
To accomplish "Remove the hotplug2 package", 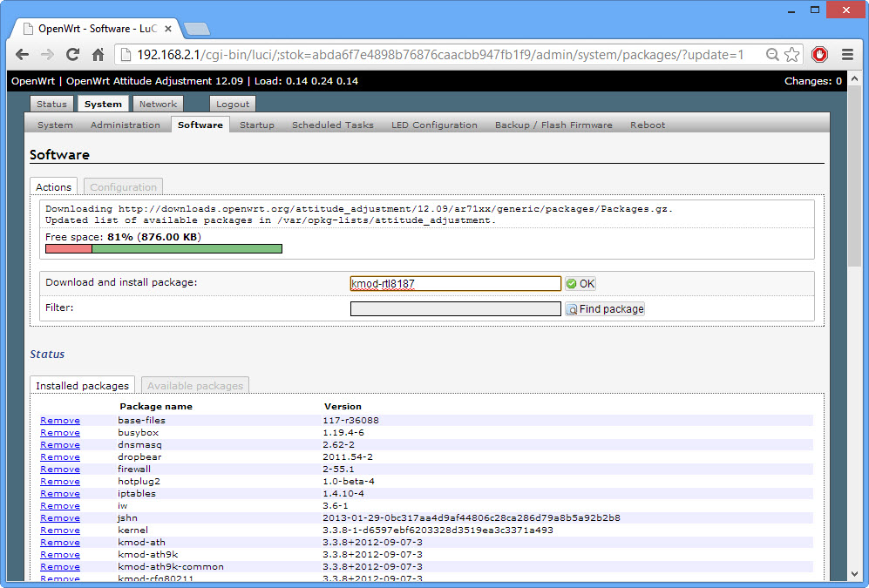I will 60,481.
